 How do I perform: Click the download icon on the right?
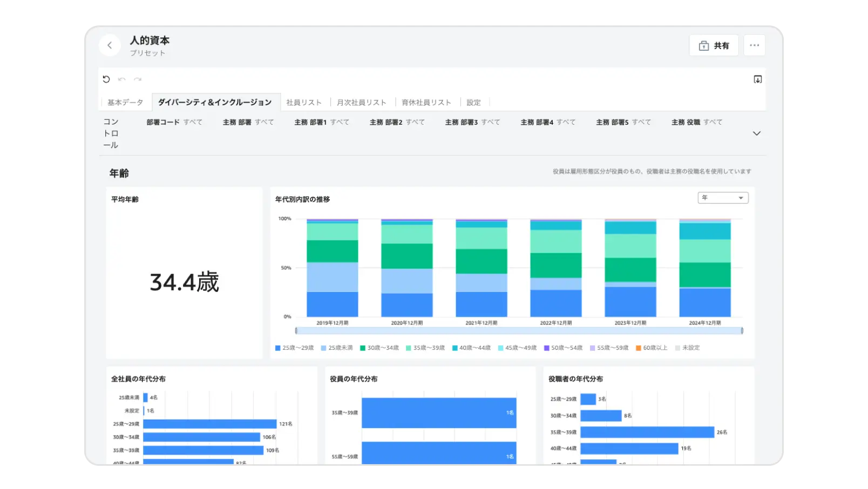click(x=758, y=79)
